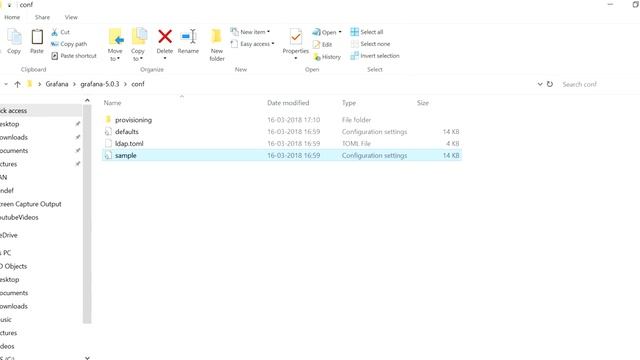Screen dimensions: 640x360
Task: Expand chevron after Grafana in path
Action: pos(74,84)
